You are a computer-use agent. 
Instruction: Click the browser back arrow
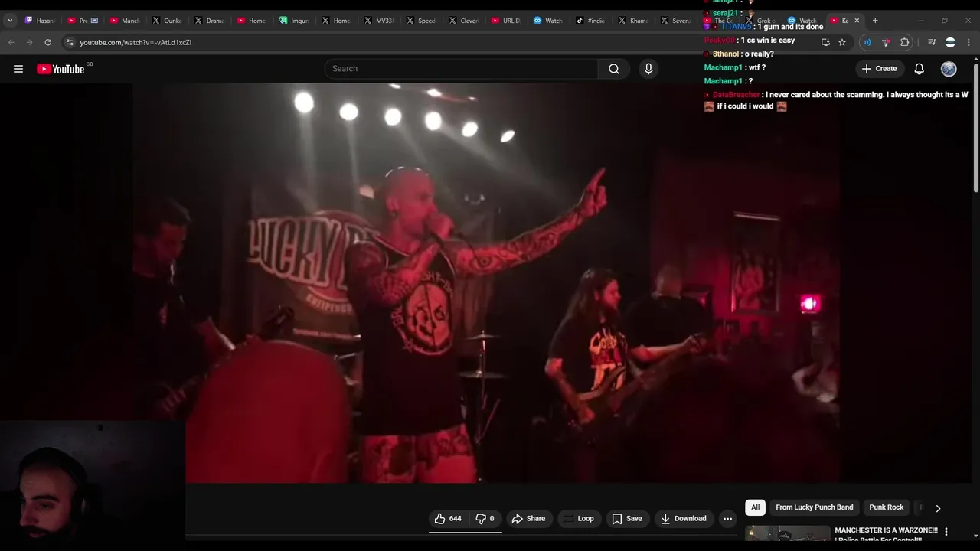(11, 42)
